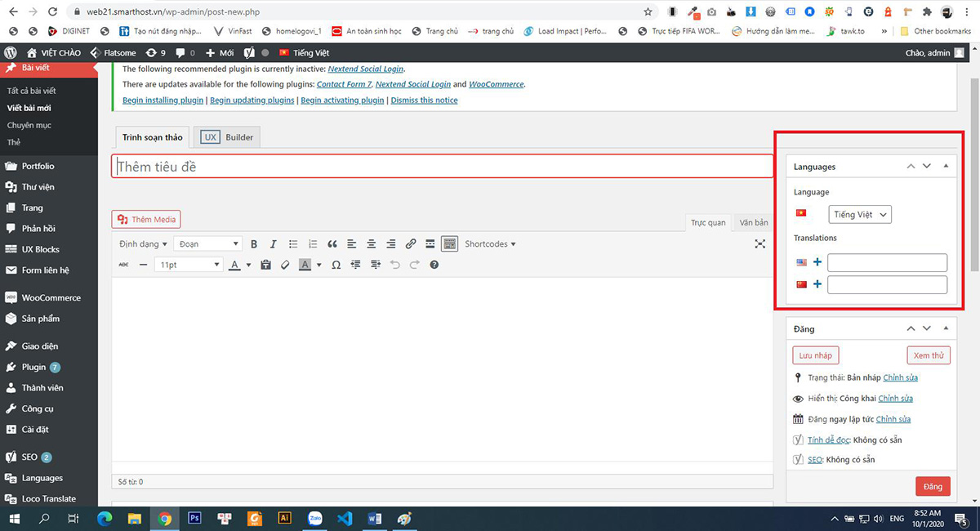The width and height of the screenshot is (980, 531).
Task: Click the Begin updating plugins link
Action: pos(252,100)
